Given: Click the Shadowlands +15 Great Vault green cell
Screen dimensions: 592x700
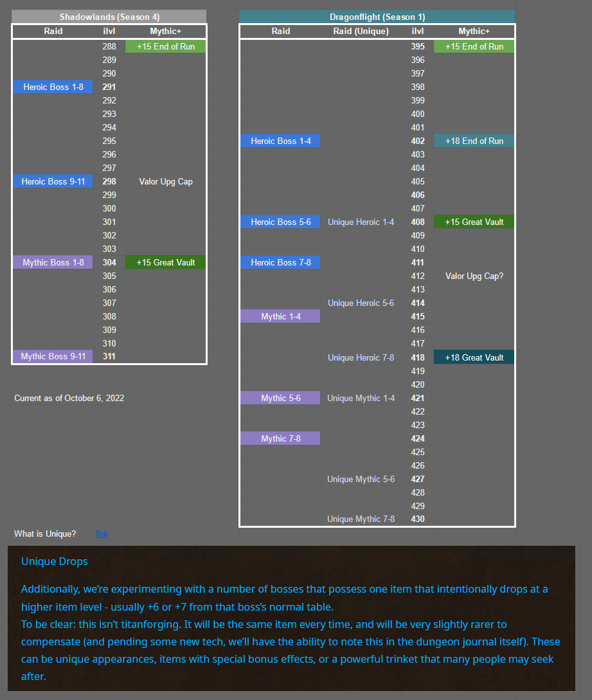Looking at the screenshot, I should coord(166,262).
